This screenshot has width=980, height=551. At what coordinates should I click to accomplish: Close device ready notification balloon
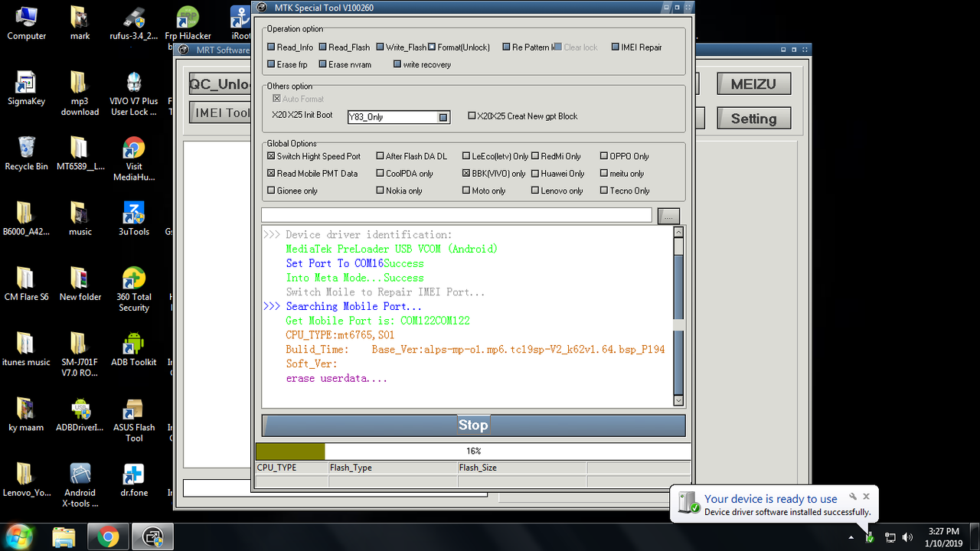click(866, 497)
